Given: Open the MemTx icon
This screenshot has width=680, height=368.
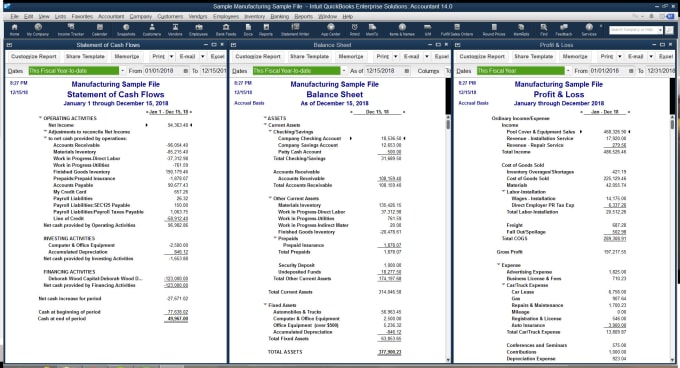Looking at the screenshot, I should click(372, 29).
